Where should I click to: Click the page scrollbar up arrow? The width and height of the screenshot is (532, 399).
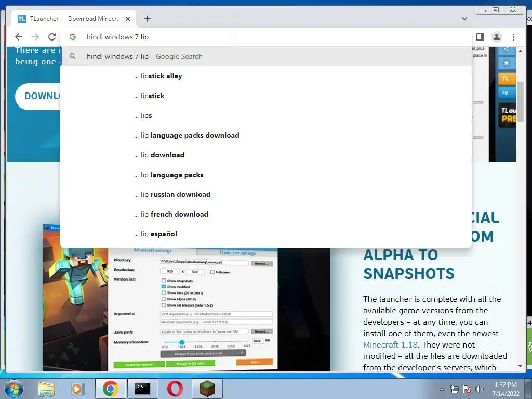click(x=520, y=51)
